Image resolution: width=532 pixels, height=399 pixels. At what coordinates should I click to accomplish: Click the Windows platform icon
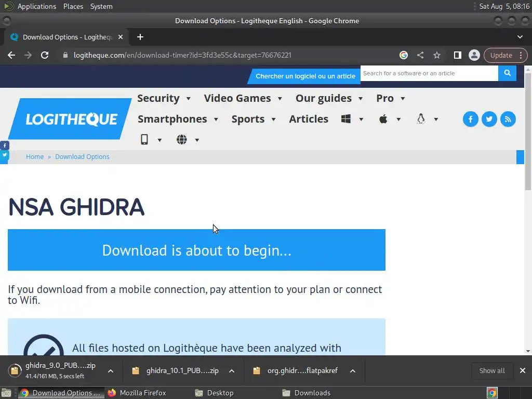pos(345,119)
